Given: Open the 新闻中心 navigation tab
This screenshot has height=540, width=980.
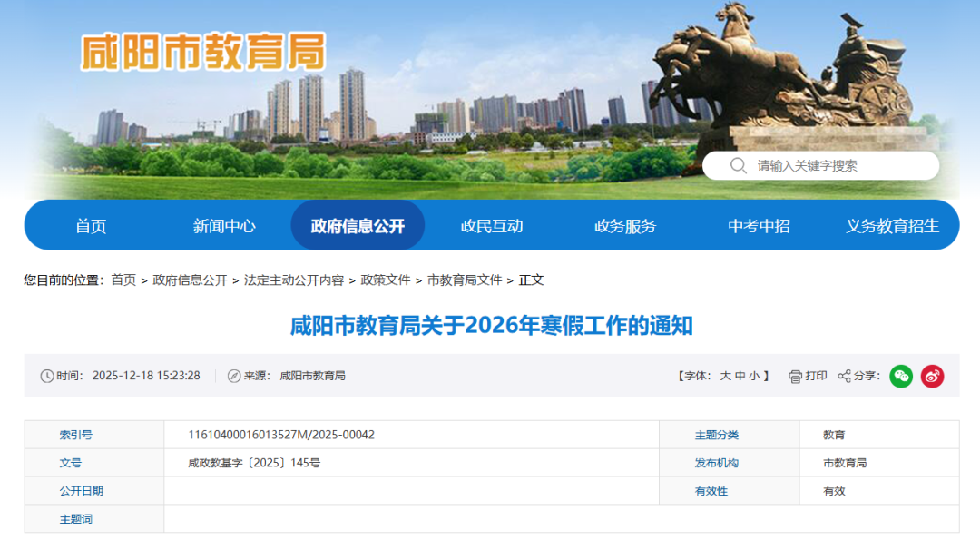Looking at the screenshot, I should [224, 226].
